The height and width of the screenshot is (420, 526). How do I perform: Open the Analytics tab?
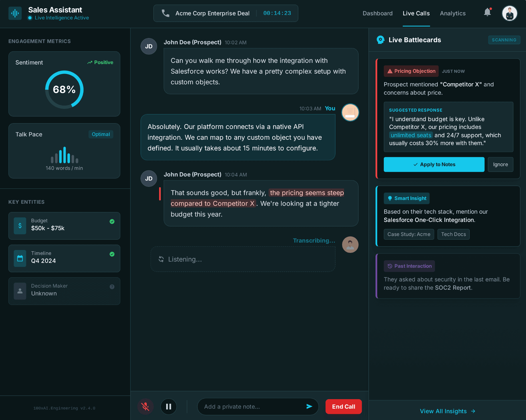pos(453,13)
